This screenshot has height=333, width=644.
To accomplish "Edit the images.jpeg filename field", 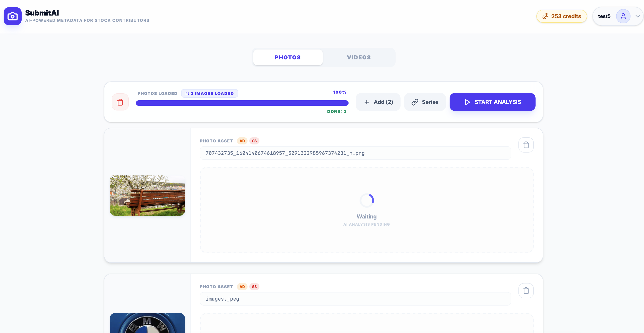I will point(355,299).
